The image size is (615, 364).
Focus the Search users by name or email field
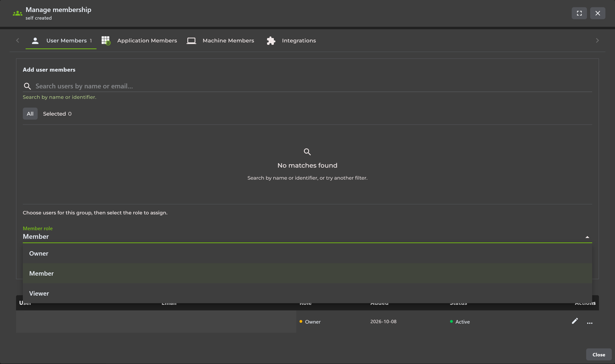pos(307,86)
